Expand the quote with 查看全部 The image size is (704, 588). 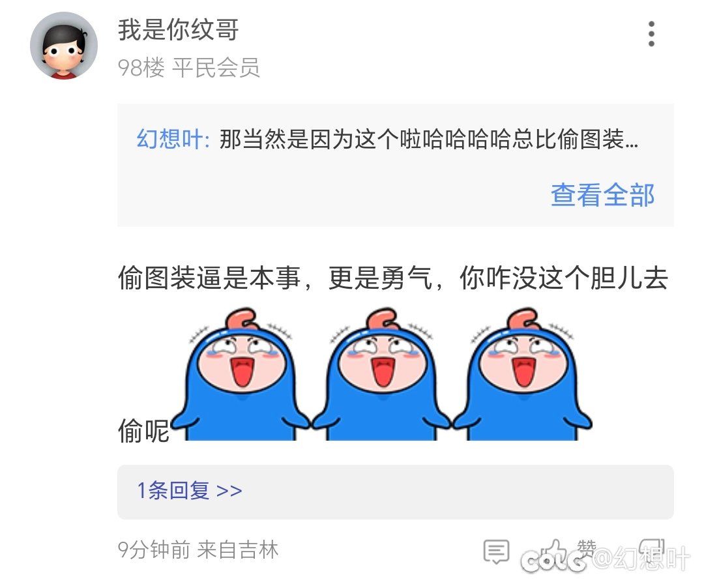[x=602, y=196]
